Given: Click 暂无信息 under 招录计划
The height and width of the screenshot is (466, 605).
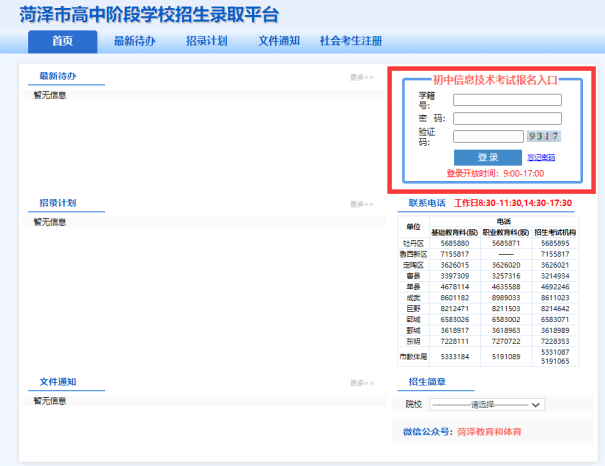Looking at the screenshot, I should pos(50,222).
